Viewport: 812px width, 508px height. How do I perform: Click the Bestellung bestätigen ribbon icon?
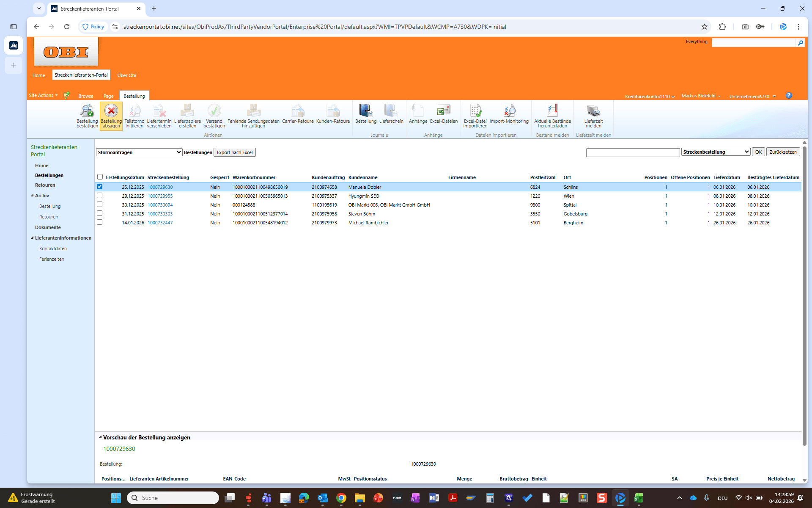point(87,116)
